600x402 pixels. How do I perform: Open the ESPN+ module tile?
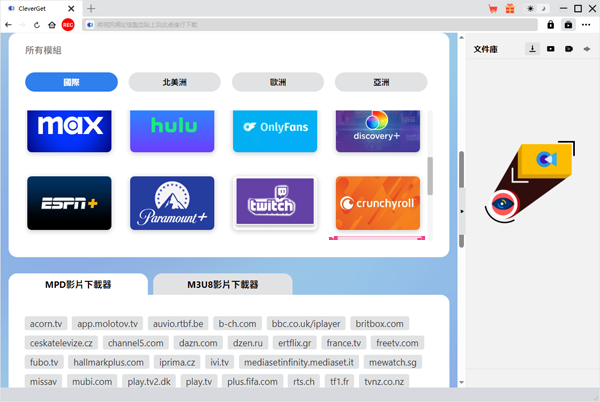69,203
